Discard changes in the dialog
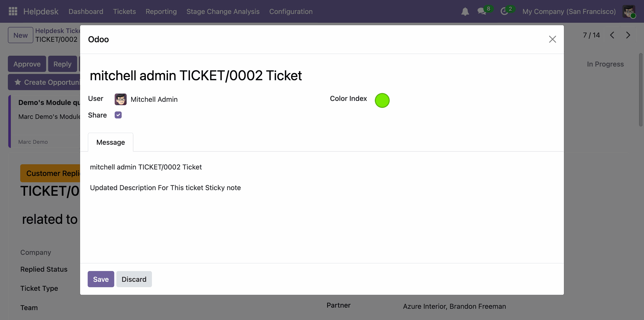 click(x=134, y=279)
